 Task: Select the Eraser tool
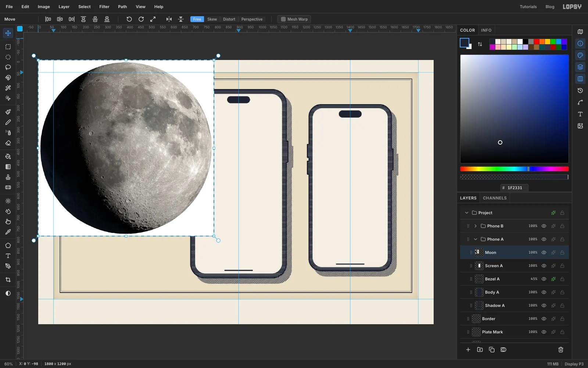click(8, 143)
